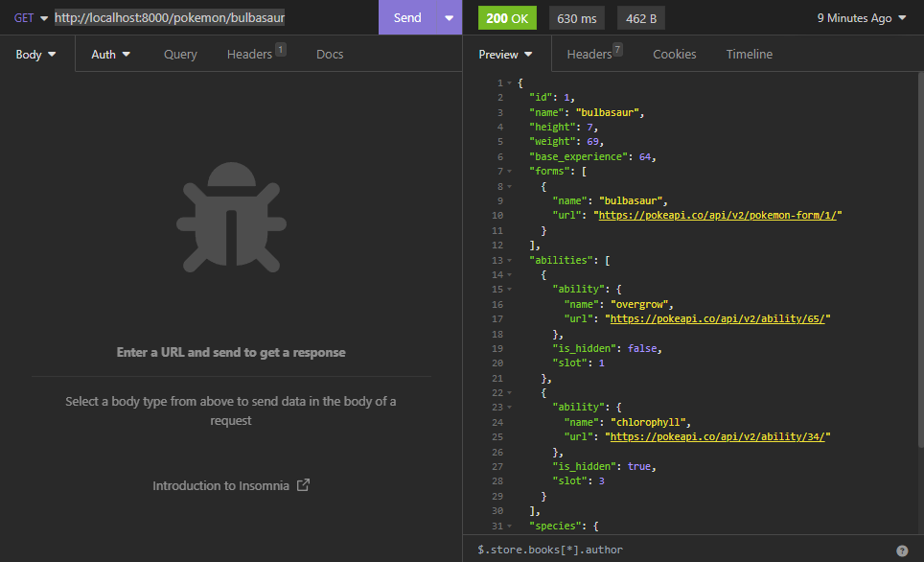Open the Body type dropdown
The height and width of the screenshot is (562, 924).
point(36,55)
